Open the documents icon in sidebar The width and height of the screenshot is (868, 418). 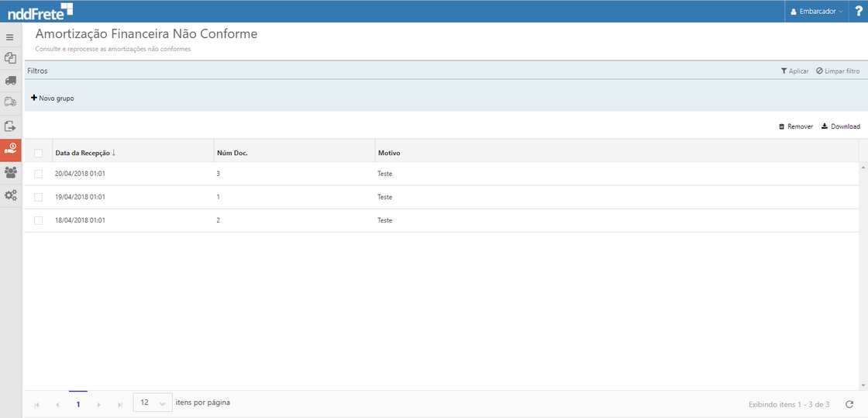[11, 58]
